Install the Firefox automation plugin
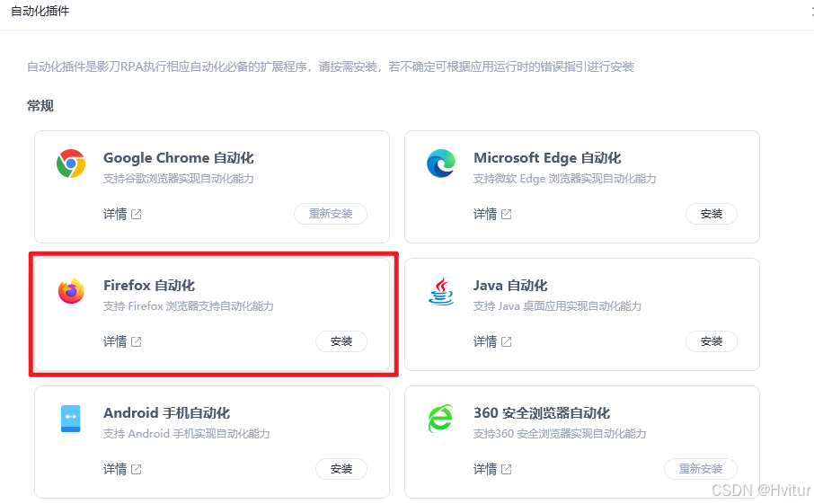The height and width of the screenshot is (504, 814). [341, 341]
